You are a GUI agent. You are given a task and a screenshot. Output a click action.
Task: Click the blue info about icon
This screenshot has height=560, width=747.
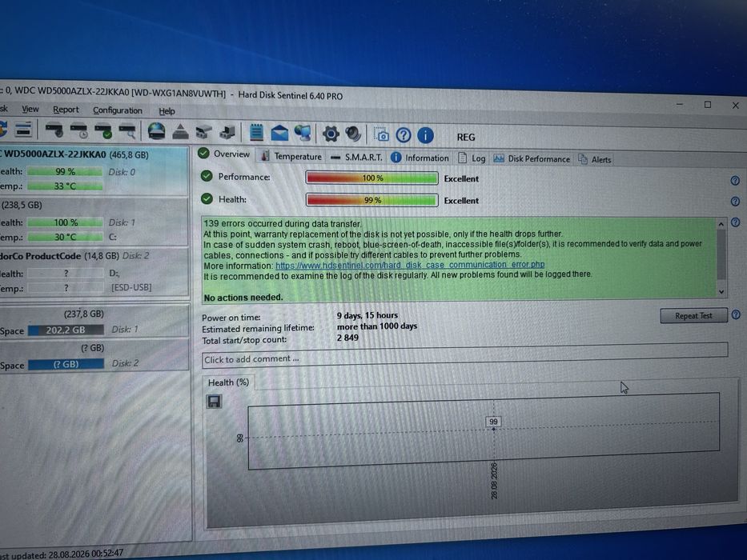[x=425, y=136]
